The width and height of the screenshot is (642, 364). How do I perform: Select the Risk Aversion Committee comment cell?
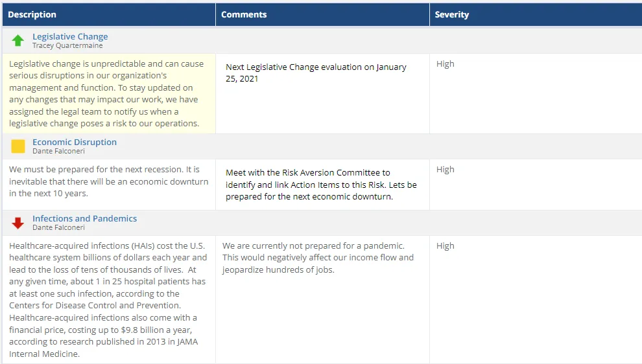point(323,185)
